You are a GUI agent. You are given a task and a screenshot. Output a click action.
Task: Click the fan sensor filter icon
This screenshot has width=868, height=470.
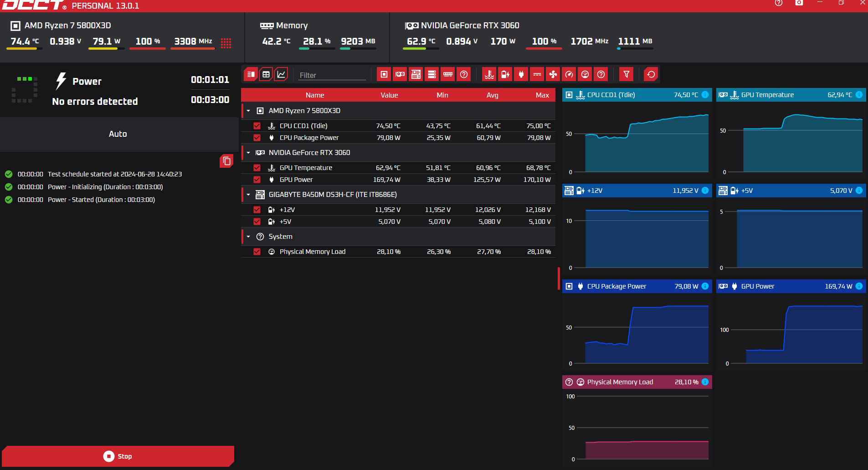coord(553,74)
